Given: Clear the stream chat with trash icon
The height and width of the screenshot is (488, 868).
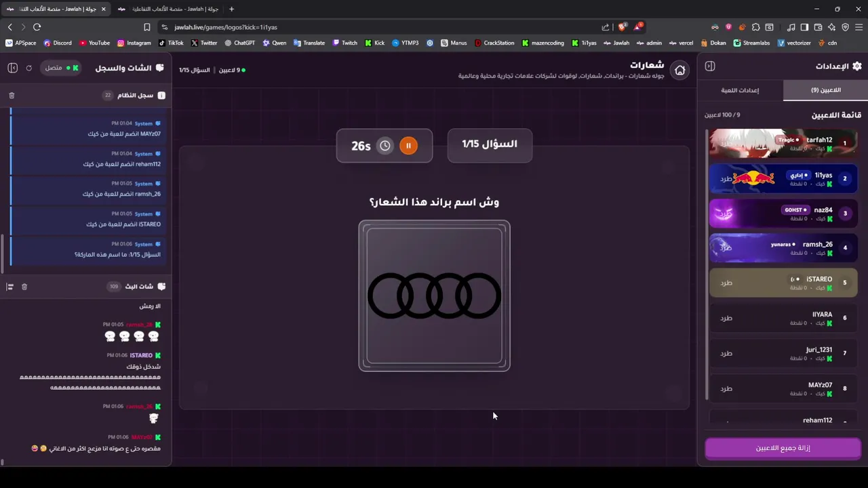Looking at the screenshot, I should [x=24, y=287].
